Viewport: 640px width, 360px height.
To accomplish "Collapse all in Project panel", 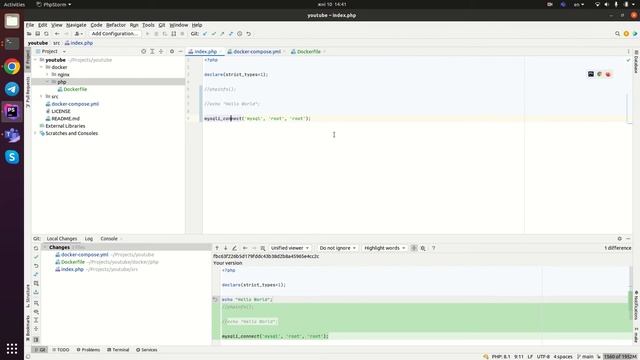I will point(161,51).
